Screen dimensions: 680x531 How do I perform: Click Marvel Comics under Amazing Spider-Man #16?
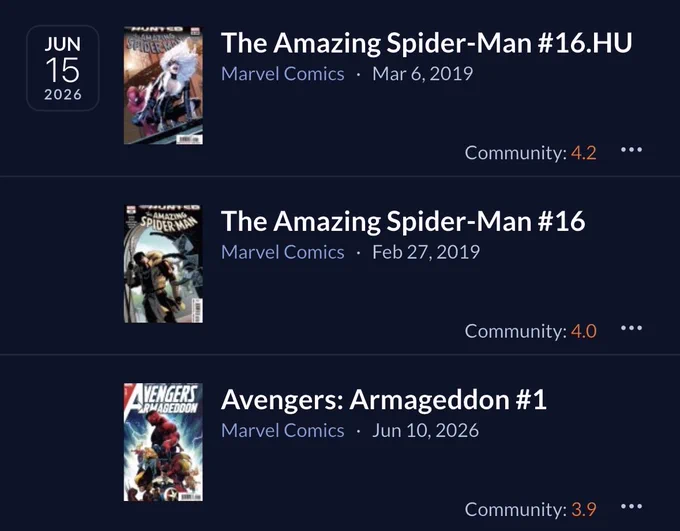283,252
